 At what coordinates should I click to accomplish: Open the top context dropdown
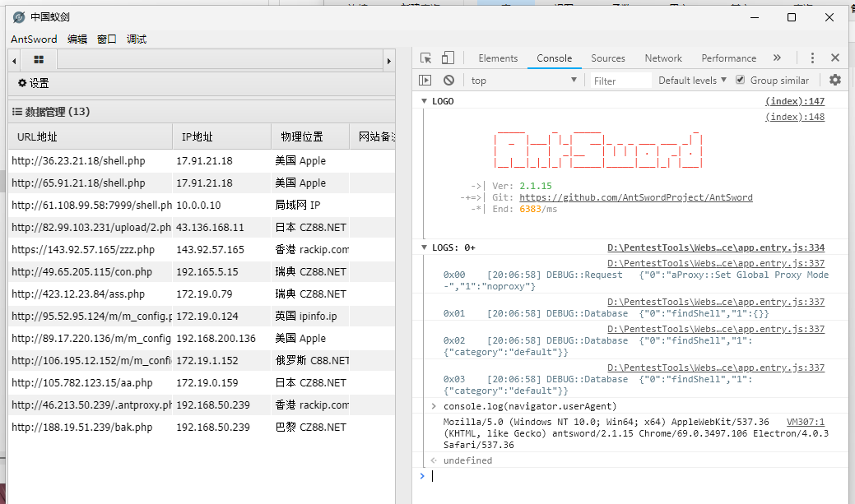click(523, 81)
